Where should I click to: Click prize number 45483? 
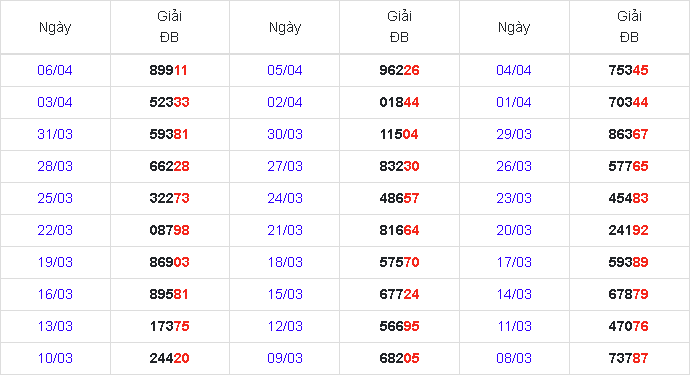628,198
